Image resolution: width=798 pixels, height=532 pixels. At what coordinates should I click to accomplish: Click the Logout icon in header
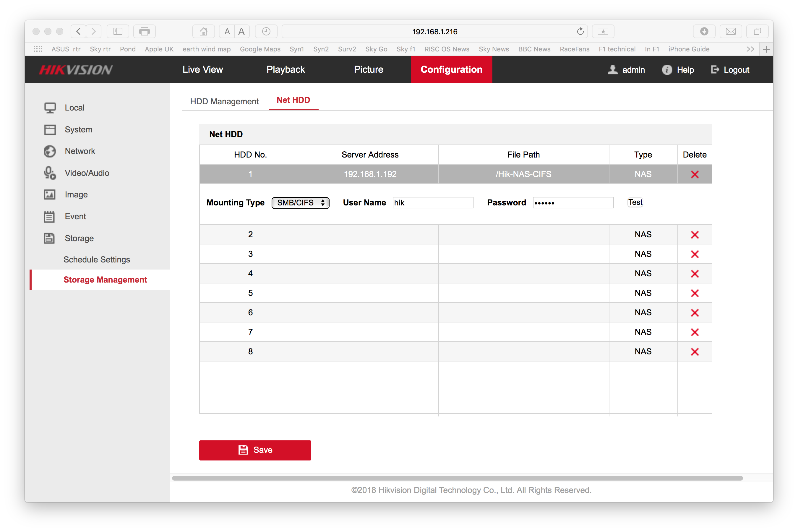coord(715,70)
